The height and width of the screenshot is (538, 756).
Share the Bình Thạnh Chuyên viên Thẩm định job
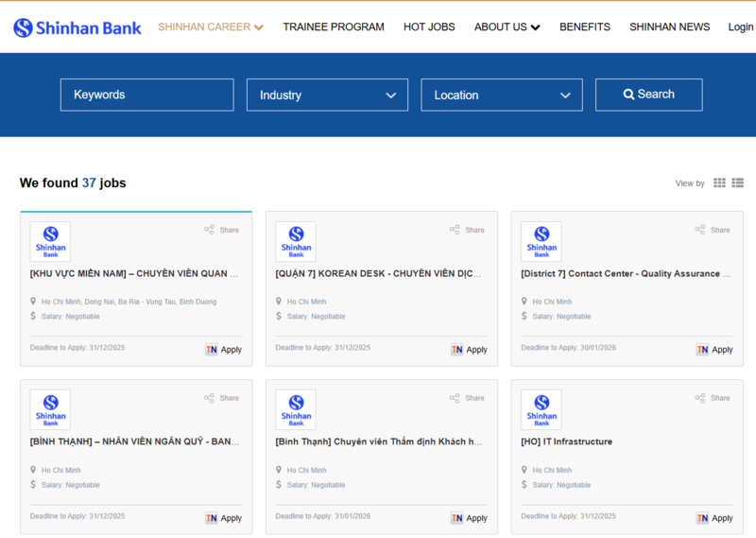click(x=467, y=398)
